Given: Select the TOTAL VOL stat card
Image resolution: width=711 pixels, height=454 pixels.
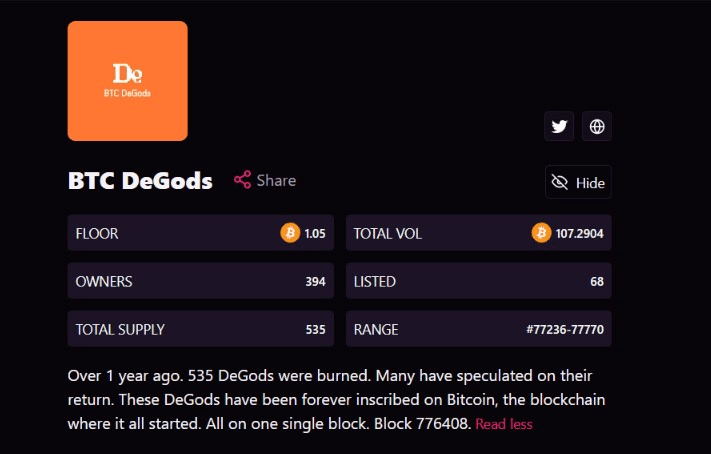Looking at the screenshot, I should (479, 233).
